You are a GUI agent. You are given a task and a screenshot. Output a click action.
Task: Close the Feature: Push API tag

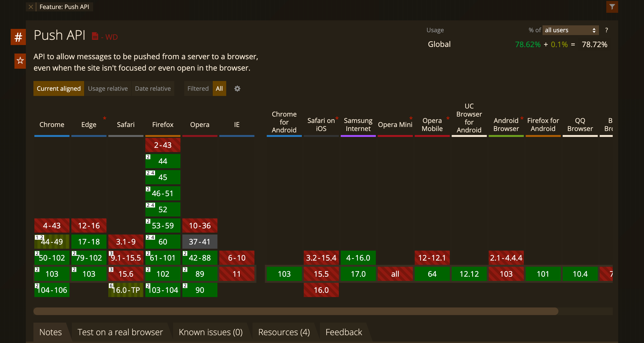(31, 7)
